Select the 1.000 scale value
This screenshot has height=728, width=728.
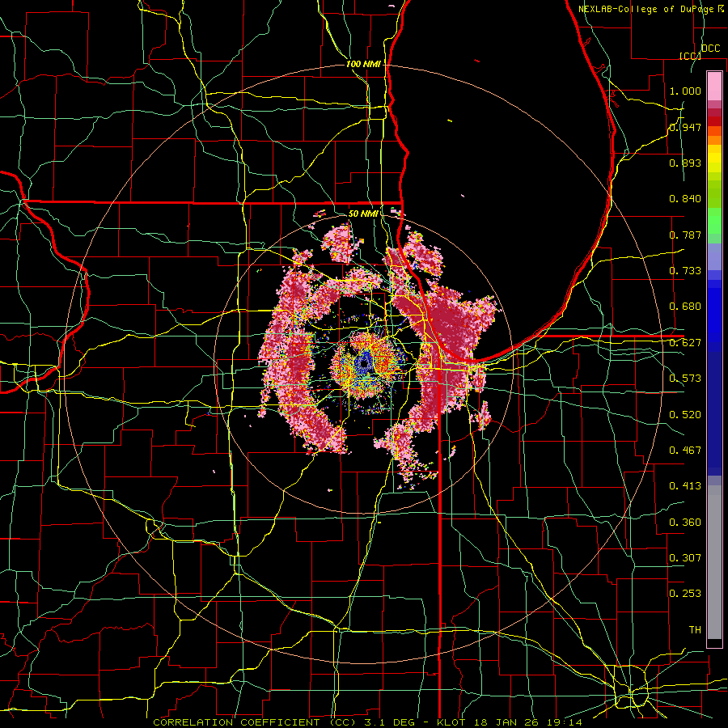point(685,91)
